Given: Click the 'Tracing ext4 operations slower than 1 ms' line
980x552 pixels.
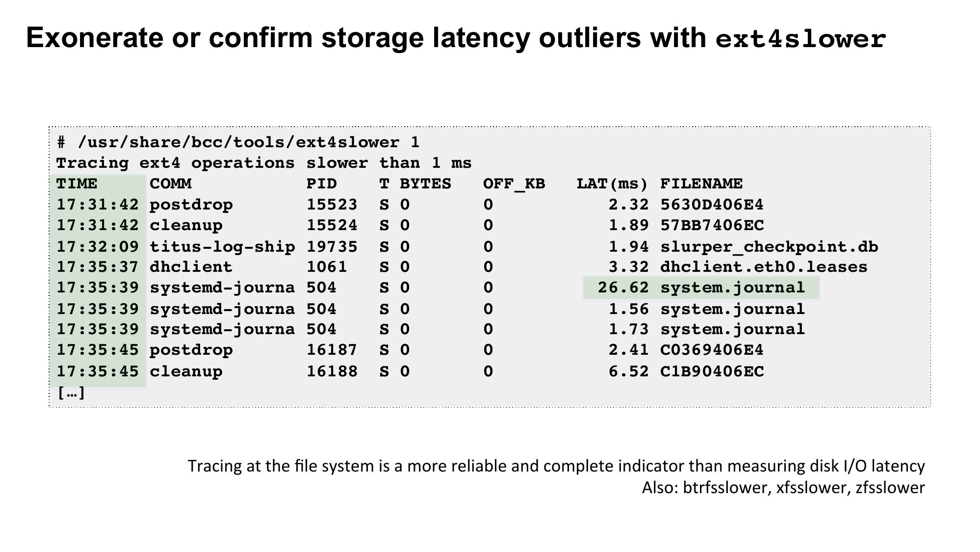Looking at the screenshot, I should coord(264,163).
